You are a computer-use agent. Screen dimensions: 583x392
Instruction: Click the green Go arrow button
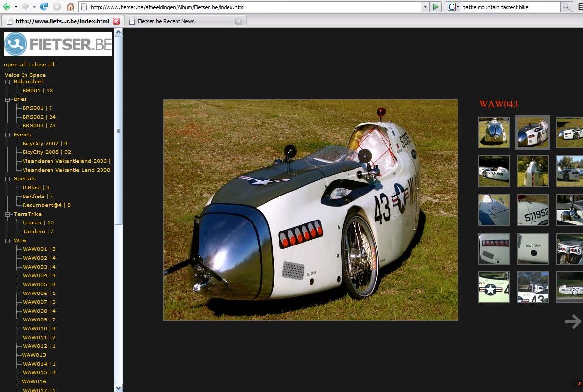pos(436,7)
